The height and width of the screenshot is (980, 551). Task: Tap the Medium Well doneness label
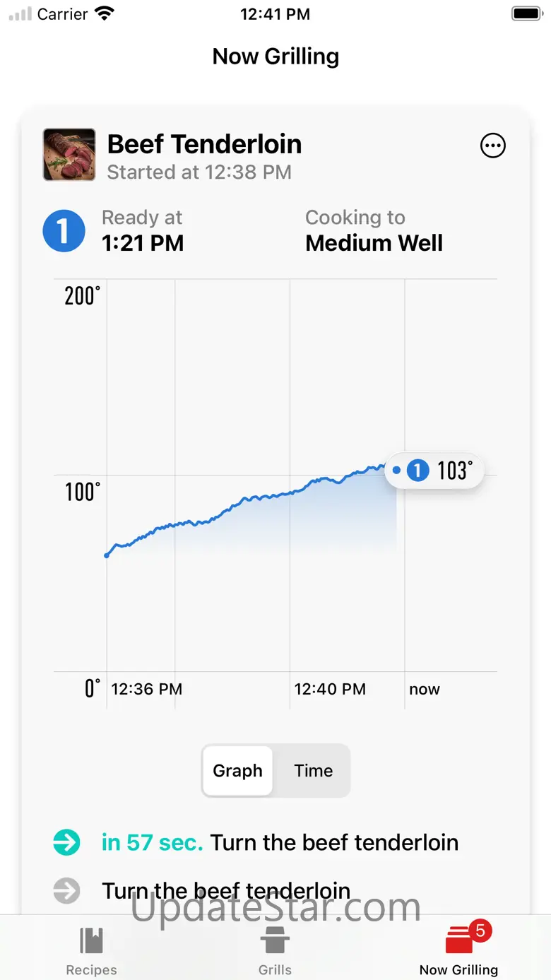pos(374,243)
